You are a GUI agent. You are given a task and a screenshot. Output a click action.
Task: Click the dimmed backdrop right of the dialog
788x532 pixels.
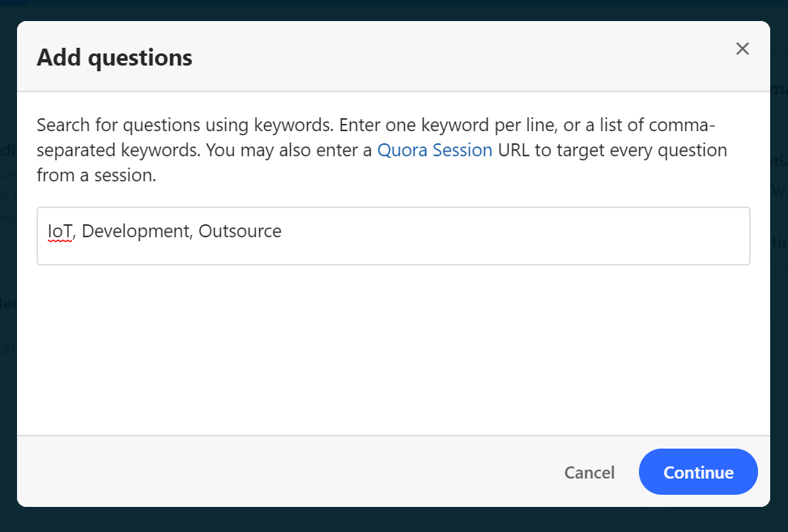click(779, 324)
